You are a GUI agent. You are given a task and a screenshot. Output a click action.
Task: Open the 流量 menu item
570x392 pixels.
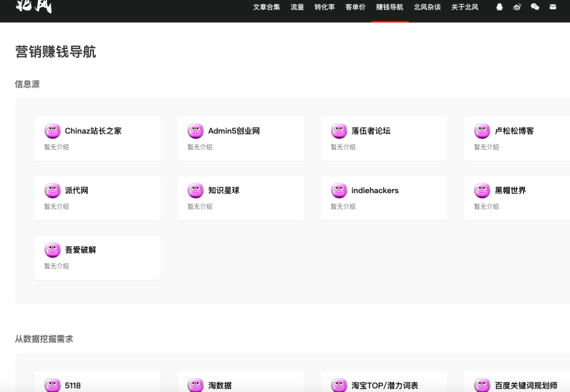pos(297,7)
